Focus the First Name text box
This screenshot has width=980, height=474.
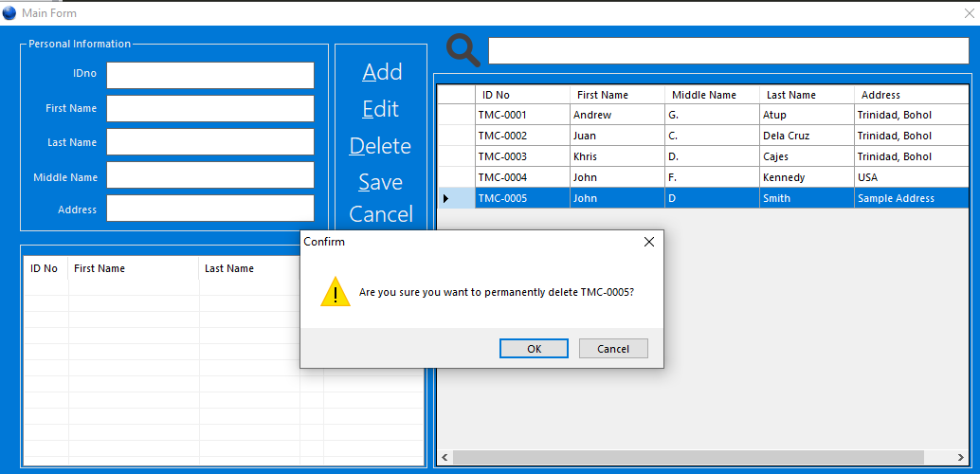(x=210, y=108)
